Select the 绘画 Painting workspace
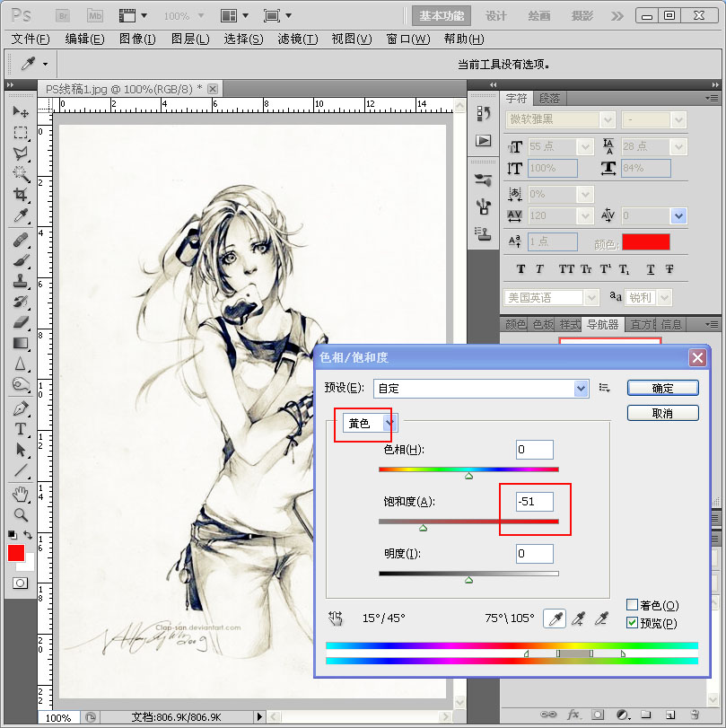Screen dimensions: 726x728 point(538,16)
